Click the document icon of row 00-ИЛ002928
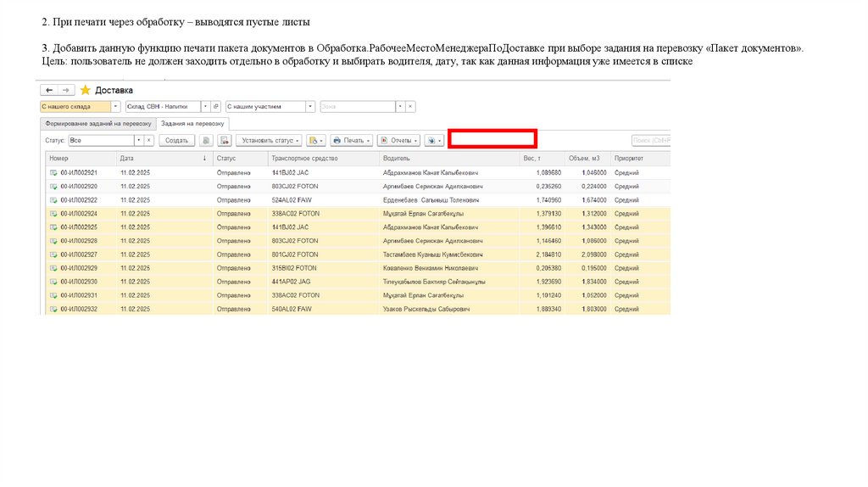The image size is (868, 487). point(53,241)
